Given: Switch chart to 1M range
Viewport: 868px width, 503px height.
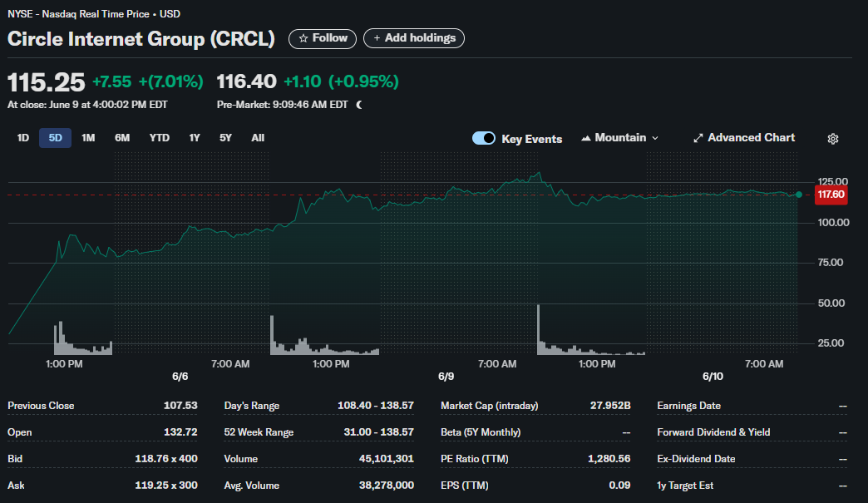Looking at the screenshot, I should pos(89,138).
